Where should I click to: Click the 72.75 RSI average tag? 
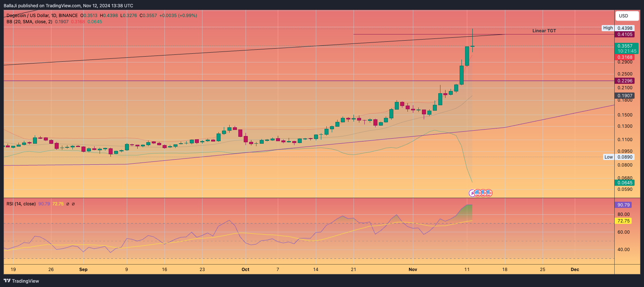point(623,221)
